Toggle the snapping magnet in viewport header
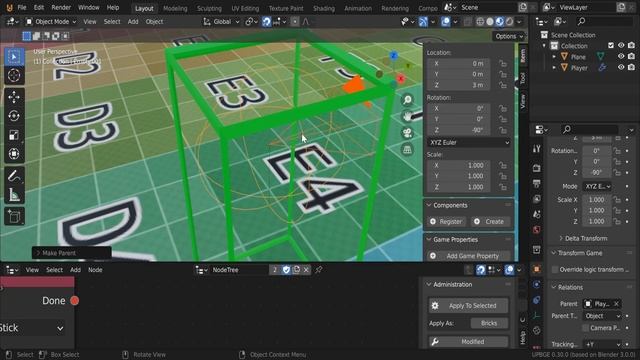The height and width of the screenshot is (360, 640). click(x=267, y=22)
